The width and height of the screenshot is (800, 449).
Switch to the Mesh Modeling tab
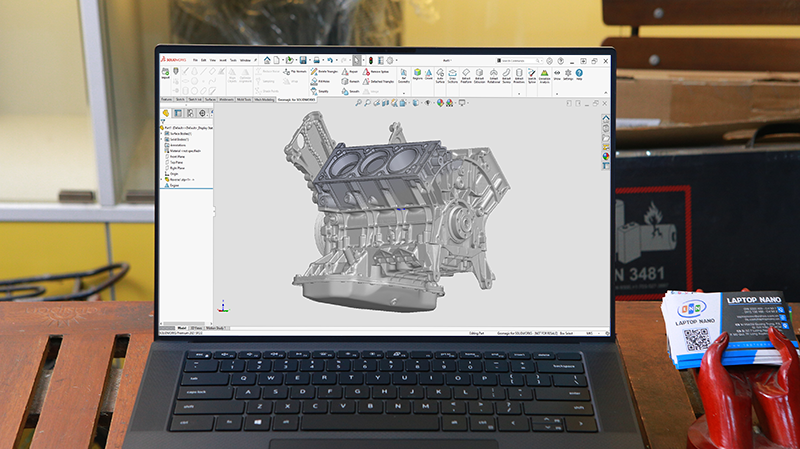point(265,100)
